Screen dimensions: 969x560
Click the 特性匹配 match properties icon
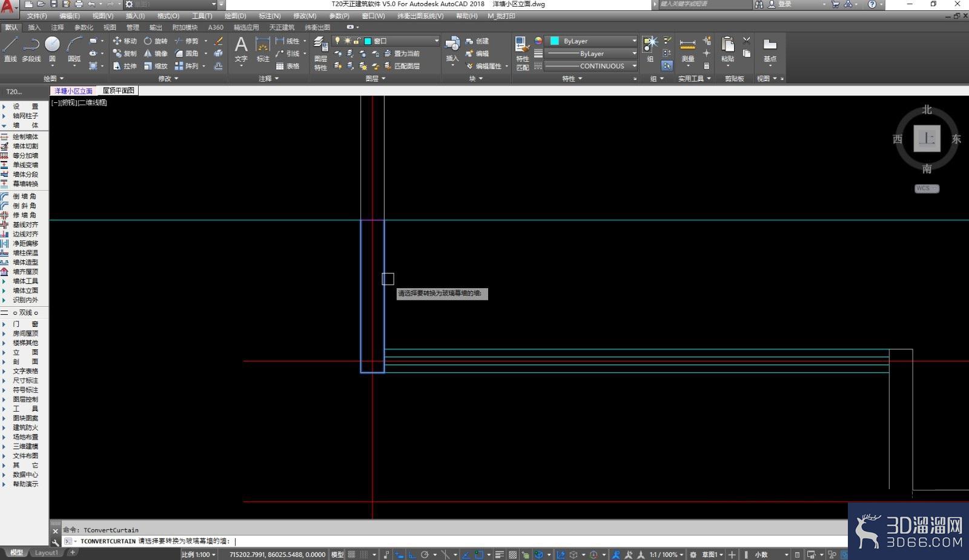[522, 53]
